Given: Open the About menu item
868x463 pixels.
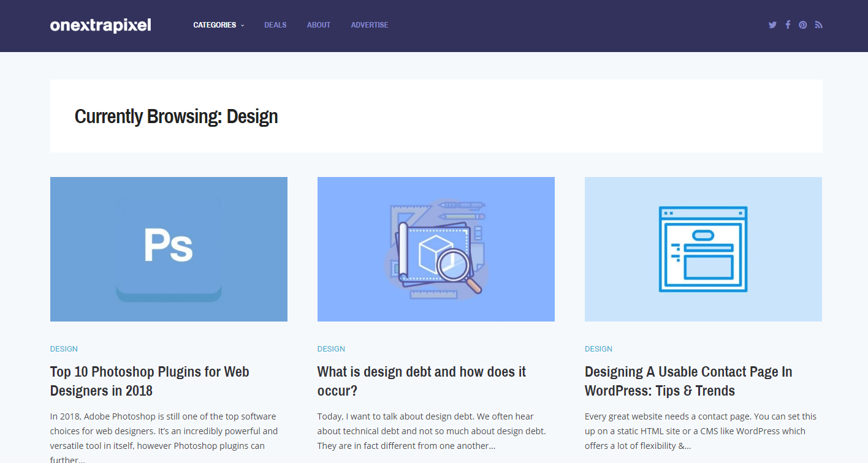Looking at the screenshot, I should (x=319, y=25).
